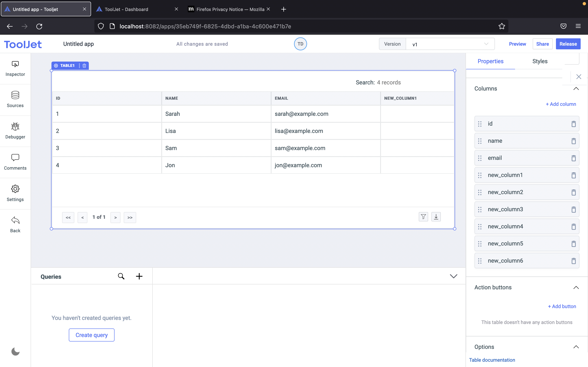Open the Inspector panel
Image resolution: width=588 pixels, height=367 pixels.
tap(15, 69)
